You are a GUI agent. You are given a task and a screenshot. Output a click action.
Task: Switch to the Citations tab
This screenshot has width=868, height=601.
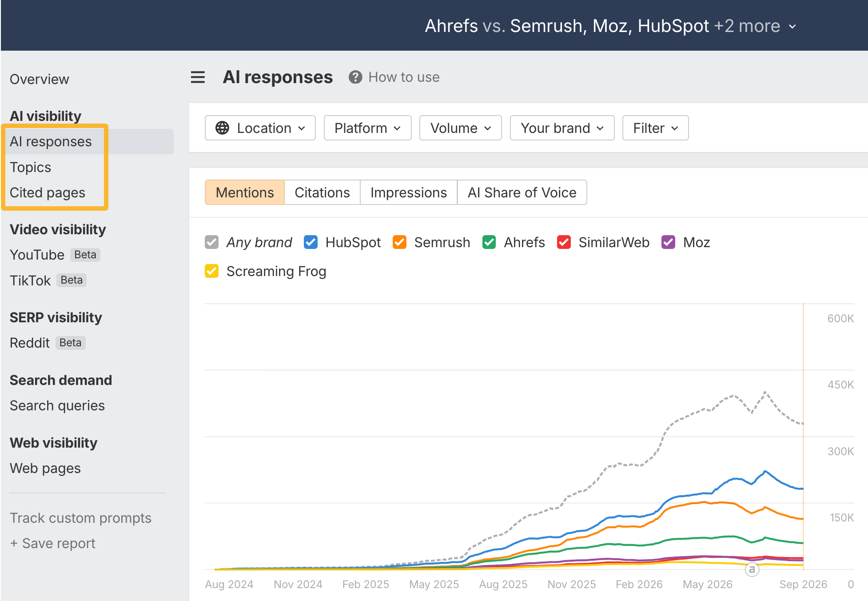[x=322, y=192]
